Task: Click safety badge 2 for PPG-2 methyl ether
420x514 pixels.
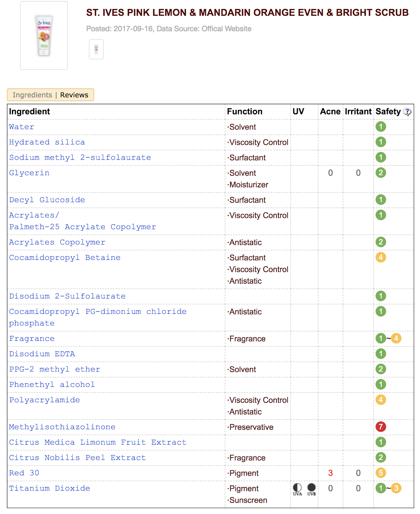Action: 381,369
